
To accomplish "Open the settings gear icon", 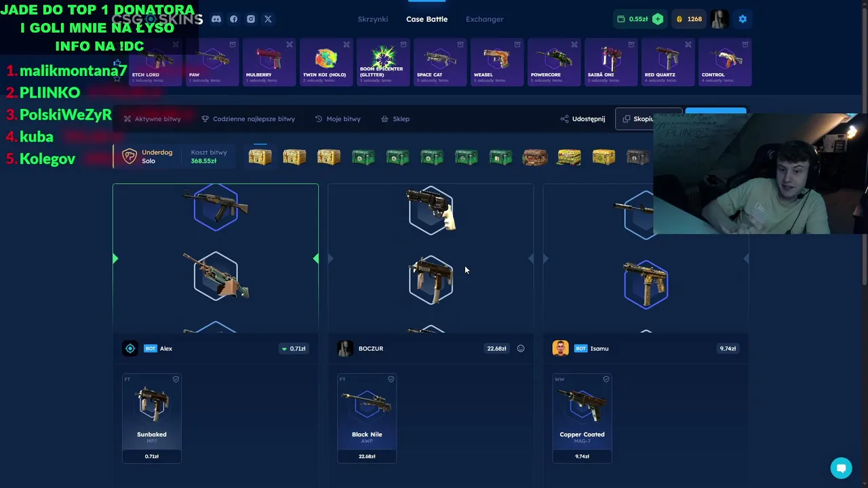I will 743,19.
